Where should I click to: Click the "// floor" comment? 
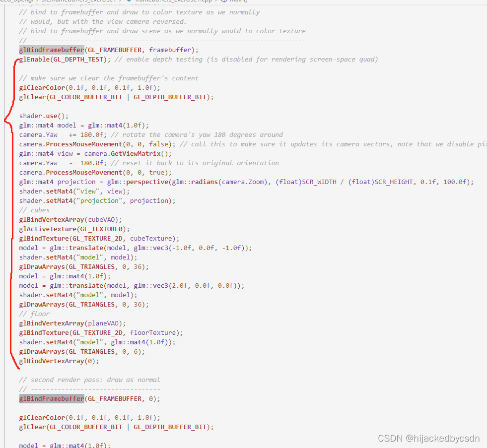point(34,314)
